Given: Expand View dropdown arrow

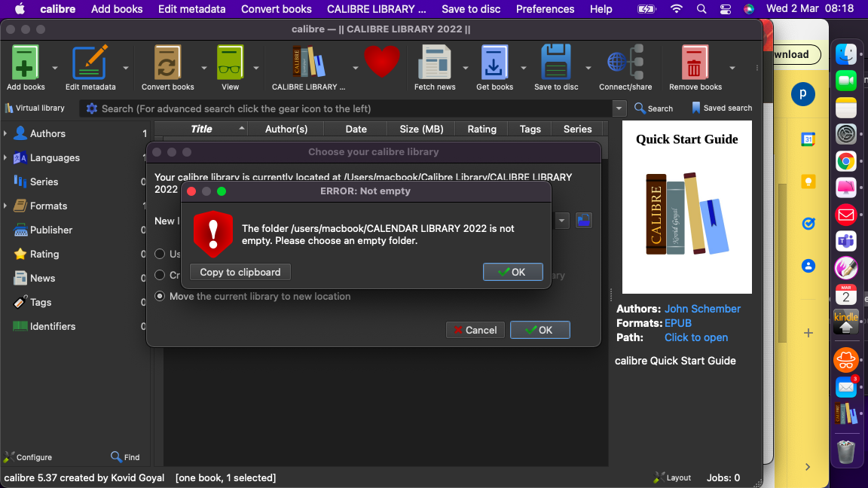Looking at the screenshot, I should (x=255, y=68).
